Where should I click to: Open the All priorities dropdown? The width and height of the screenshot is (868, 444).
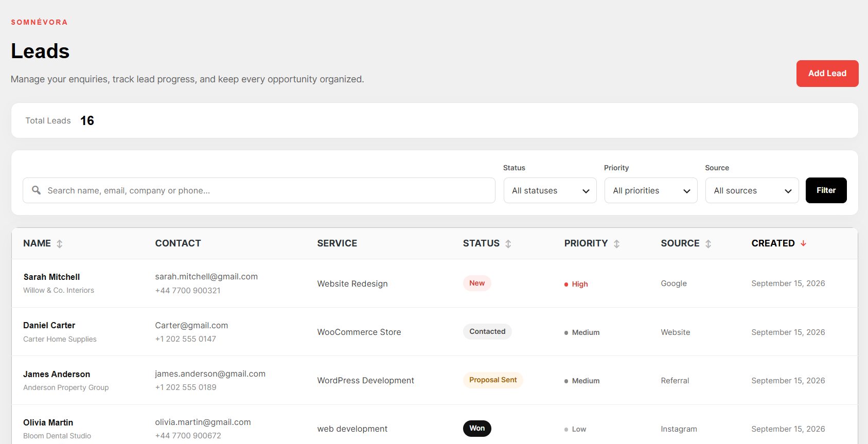coord(651,190)
